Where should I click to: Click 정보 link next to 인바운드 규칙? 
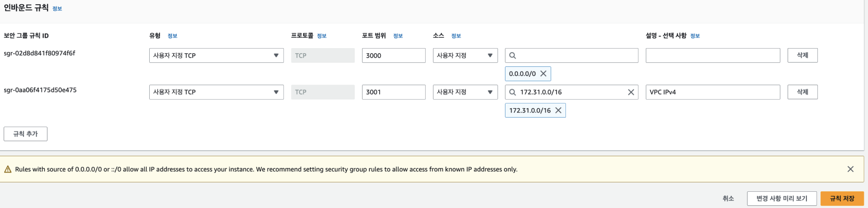click(57, 9)
